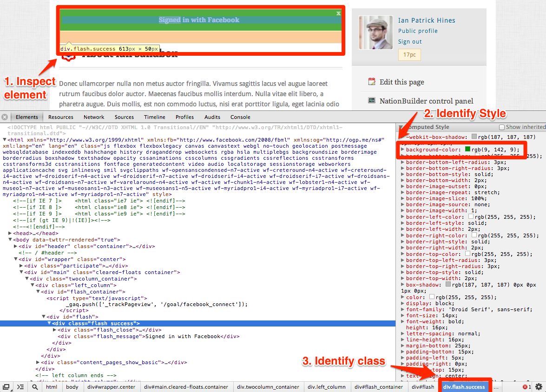Screen dimensions: 546x392
Task: Select the flash_message div line in DOM
Action: [x=148, y=336]
